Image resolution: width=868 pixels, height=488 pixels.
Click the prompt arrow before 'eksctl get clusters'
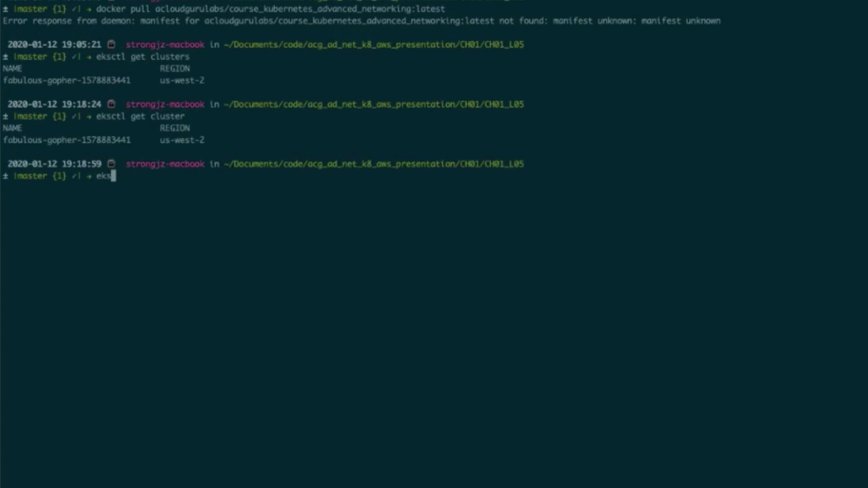(x=89, y=57)
